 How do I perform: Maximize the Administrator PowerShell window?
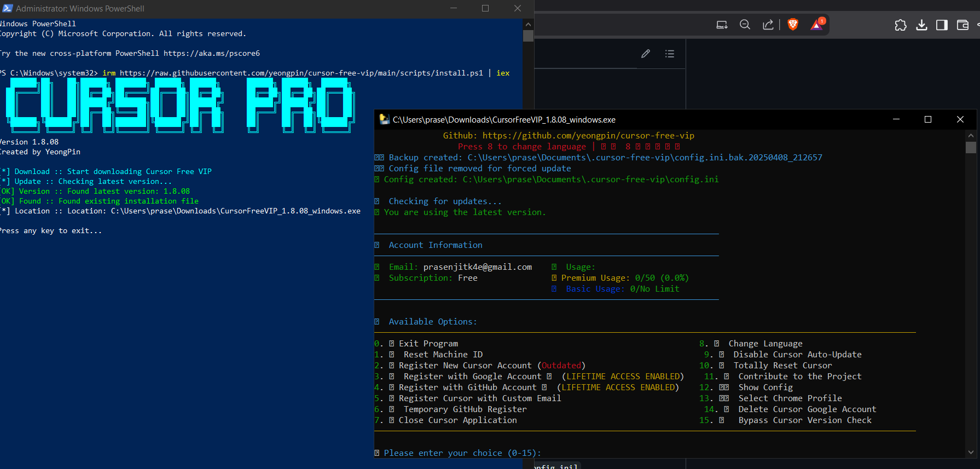(x=485, y=8)
